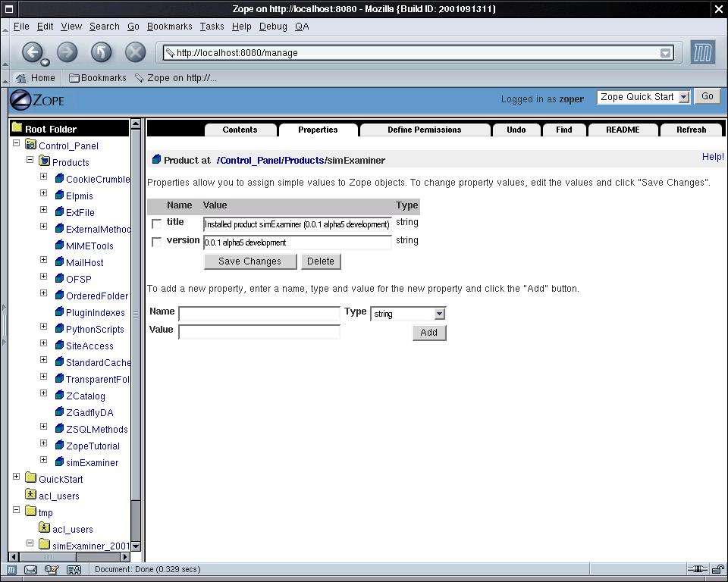Click the browser Forward arrow button
The height and width of the screenshot is (582, 728).
67,52
